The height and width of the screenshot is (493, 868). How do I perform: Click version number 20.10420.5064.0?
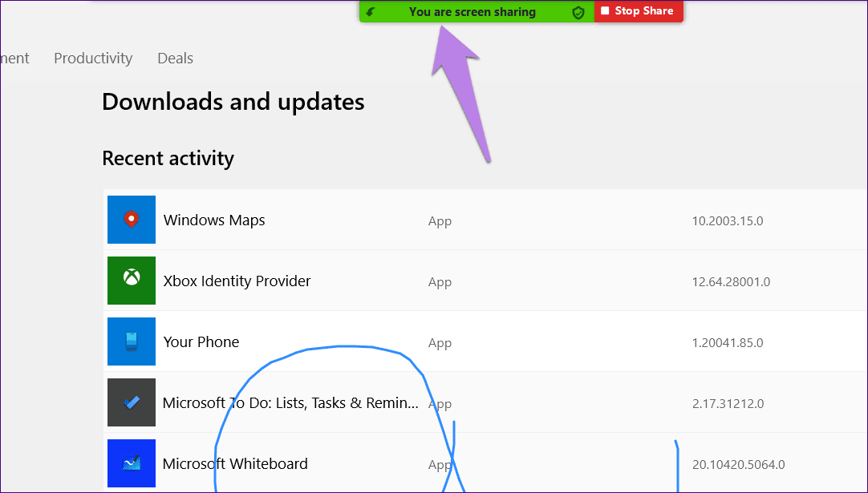[x=739, y=464]
